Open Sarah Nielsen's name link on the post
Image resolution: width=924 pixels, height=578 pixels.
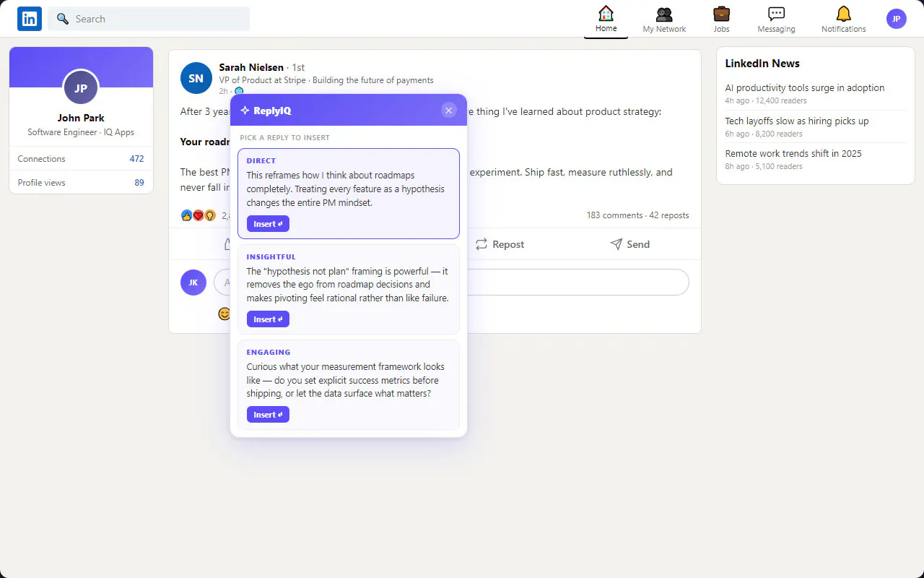[251, 67]
